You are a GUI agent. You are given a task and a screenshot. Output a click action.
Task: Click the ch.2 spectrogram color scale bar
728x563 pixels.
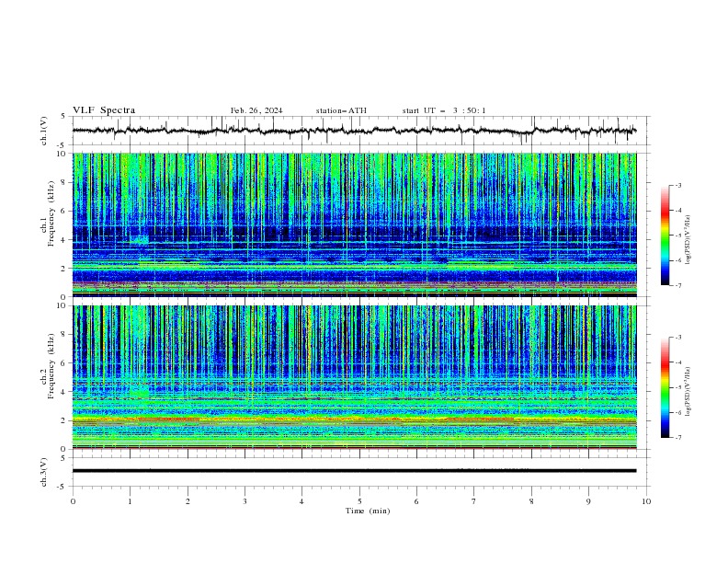point(665,387)
